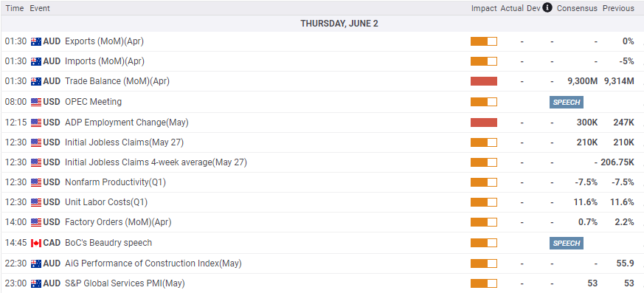Open AiG Performance of Construction Index event
Viewport: 644px width, 293px height.
(x=153, y=263)
